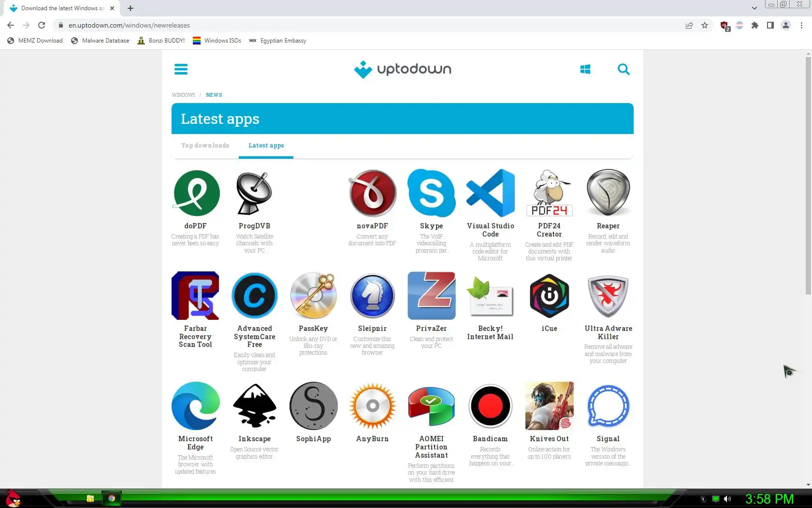Click the AnyBurn disc icon

click(373, 406)
